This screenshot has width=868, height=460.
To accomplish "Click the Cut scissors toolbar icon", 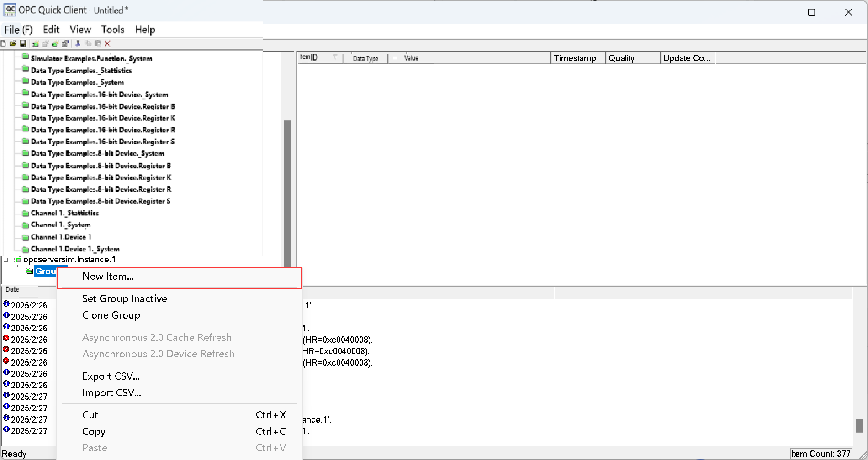I will click(x=78, y=44).
